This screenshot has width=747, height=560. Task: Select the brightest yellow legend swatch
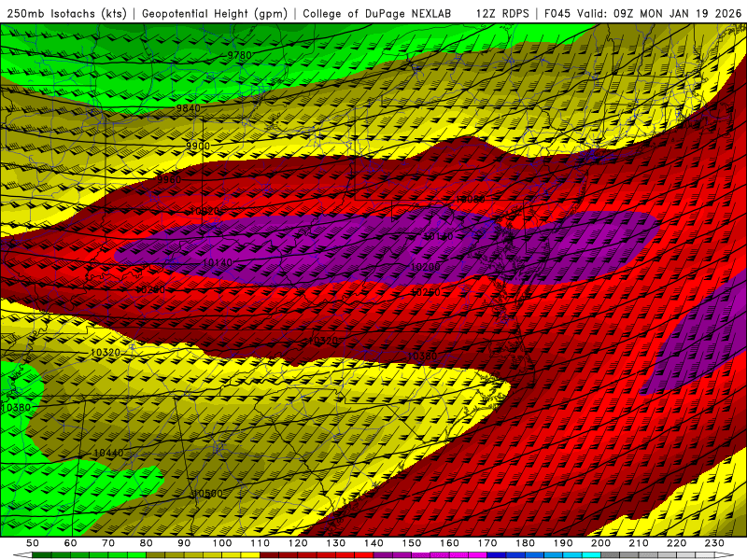pyautogui.click(x=250, y=555)
